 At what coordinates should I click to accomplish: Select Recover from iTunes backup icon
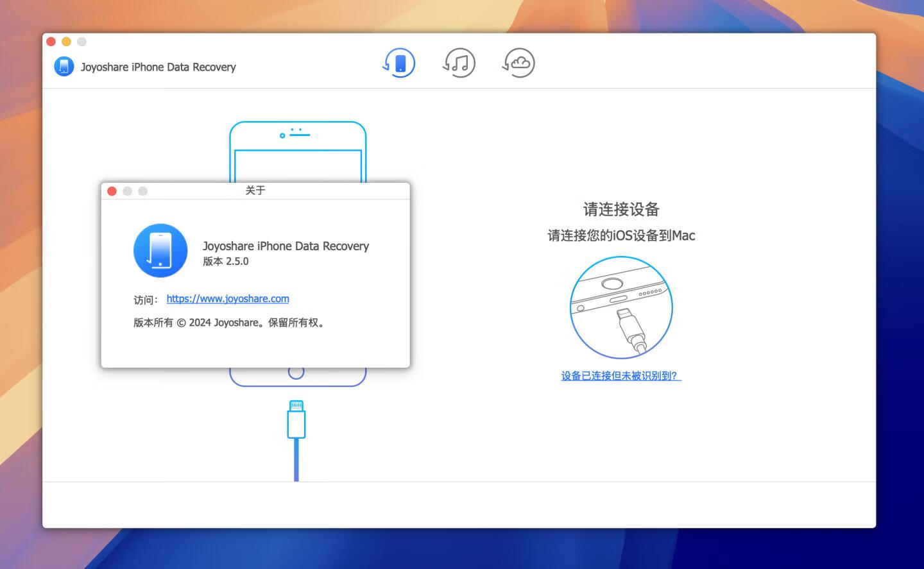459,63
